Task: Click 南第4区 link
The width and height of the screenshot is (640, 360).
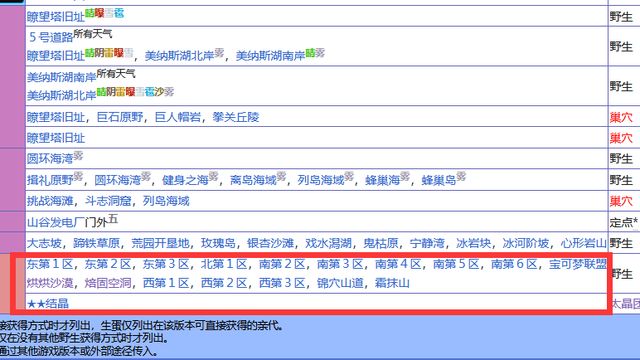Action: (398, 264)
